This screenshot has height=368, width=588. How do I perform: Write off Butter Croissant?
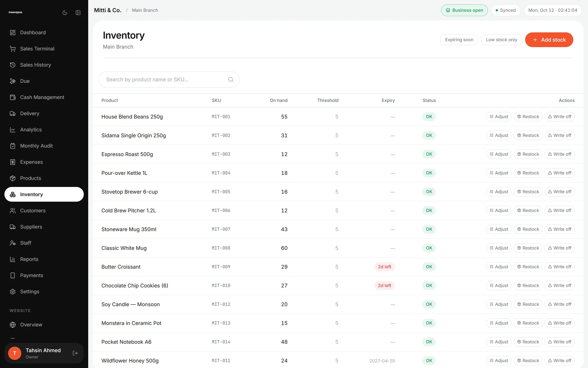click(x=559, y=267)
